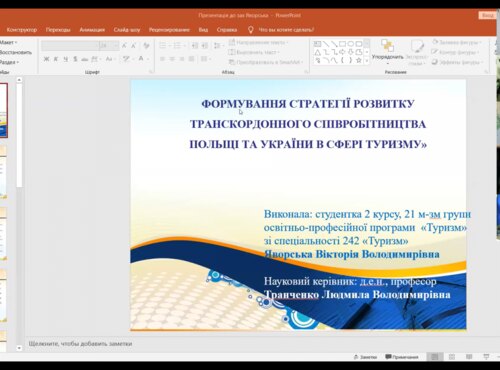The width and height of the screenshot is (500, 370).
Task: Click the slide panel scroll down arrow
Action: [19, 348]
